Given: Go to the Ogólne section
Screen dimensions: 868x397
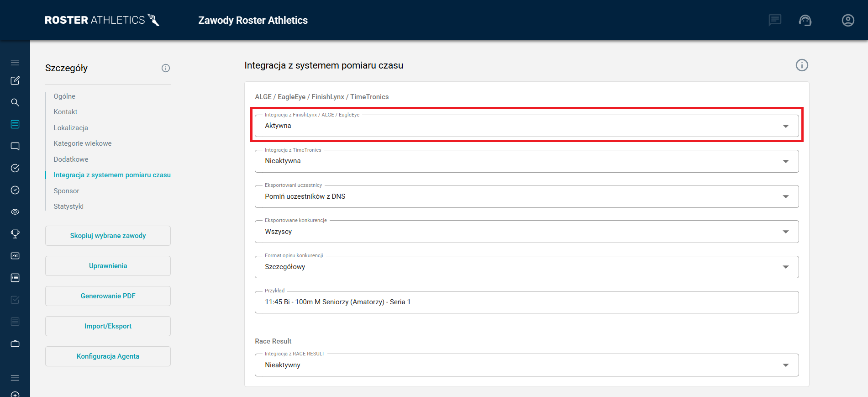Looking at the screenshot, I should (64, 96).
